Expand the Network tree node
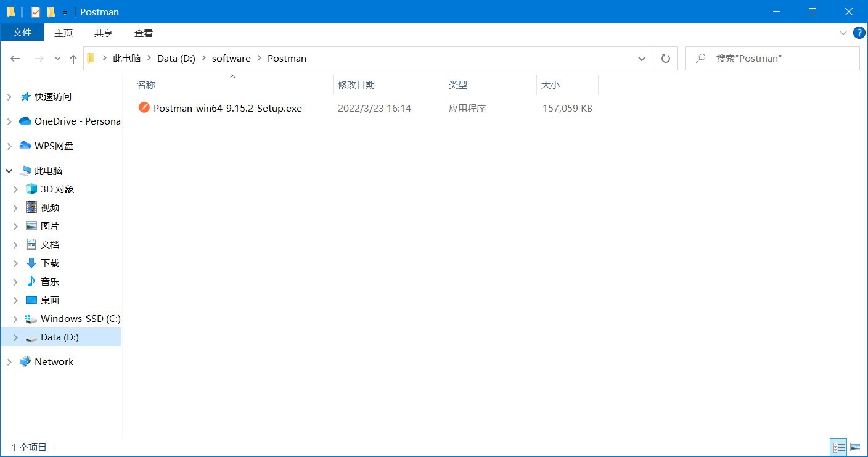Image resolution: width=868 pixels, height=457 pixels. click(x=9, y=362)
